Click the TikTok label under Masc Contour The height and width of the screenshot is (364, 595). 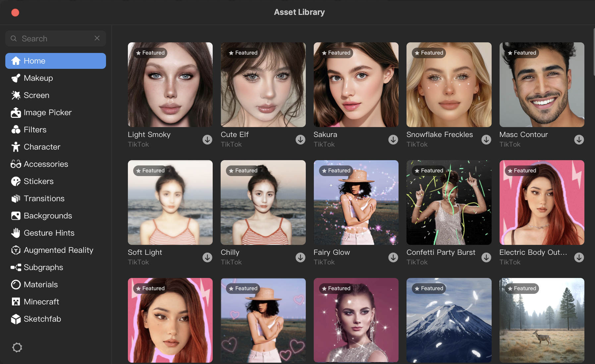[x=510, y=144]
